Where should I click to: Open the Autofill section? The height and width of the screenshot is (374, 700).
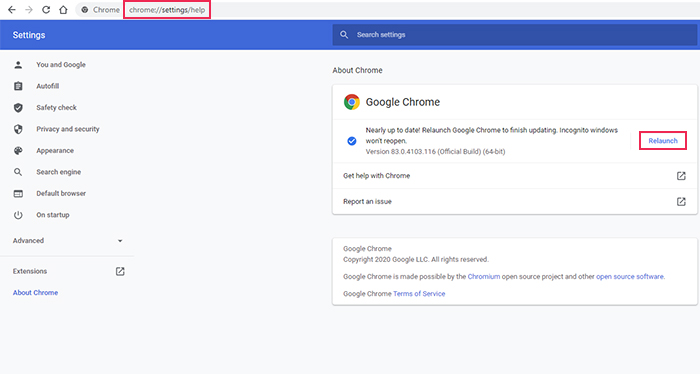(x=47, y=86)
